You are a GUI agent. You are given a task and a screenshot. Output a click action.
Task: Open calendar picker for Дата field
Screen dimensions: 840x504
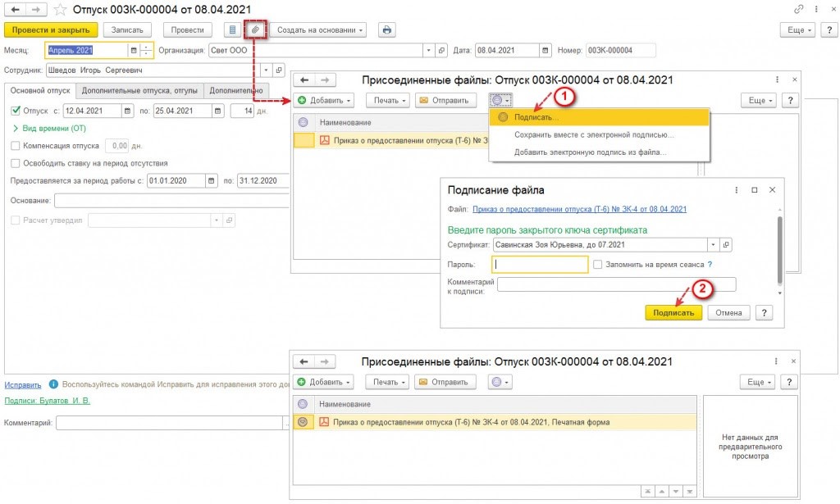[x=546, y=50]
